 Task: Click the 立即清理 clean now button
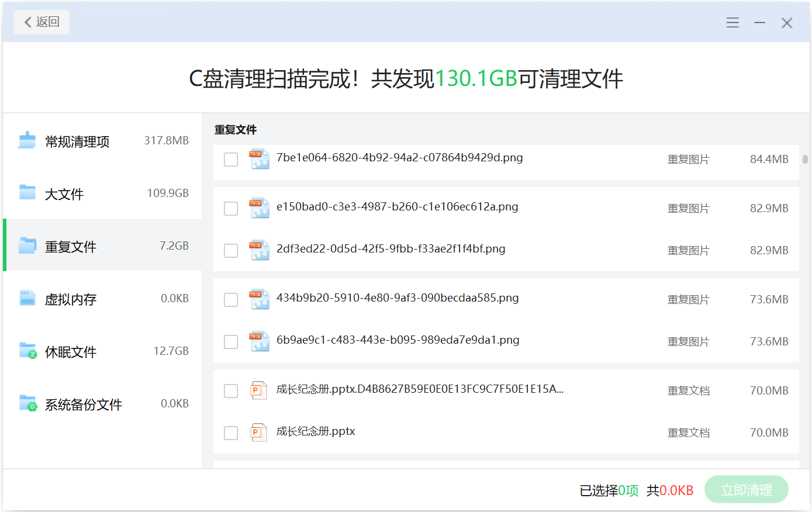[747, 490]
